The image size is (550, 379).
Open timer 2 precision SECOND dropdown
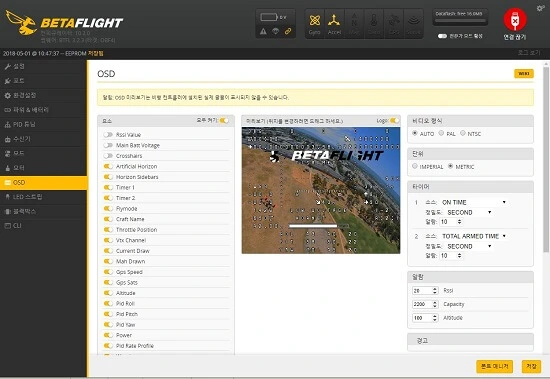coord(469,246)
